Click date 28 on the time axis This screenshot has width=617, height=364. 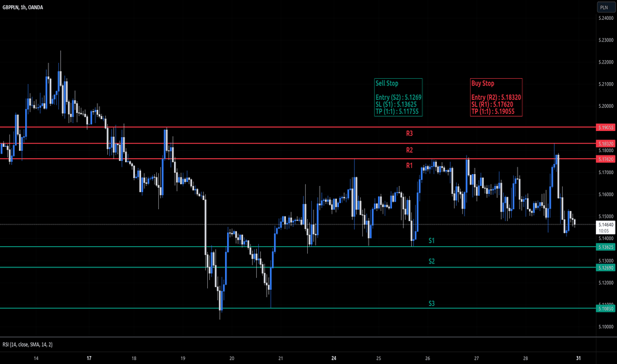click(x=526, y=359)
